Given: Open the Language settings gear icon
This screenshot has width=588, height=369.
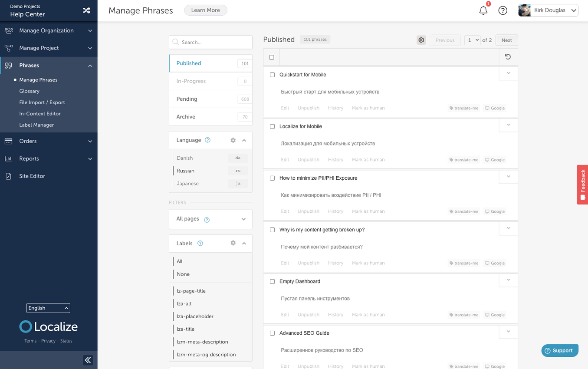Looking at the screenshot, I should click(233, 140).
